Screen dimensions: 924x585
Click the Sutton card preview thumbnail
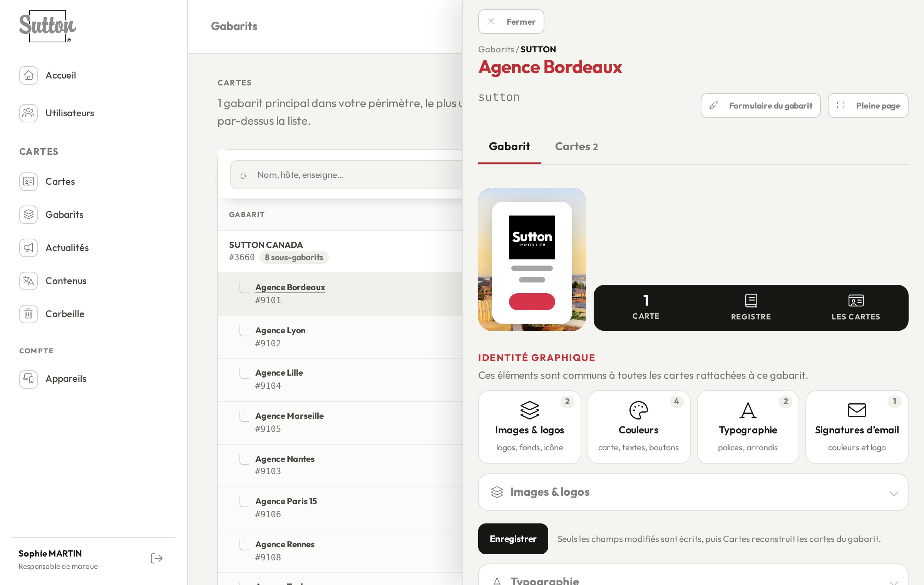coord(532,259)
